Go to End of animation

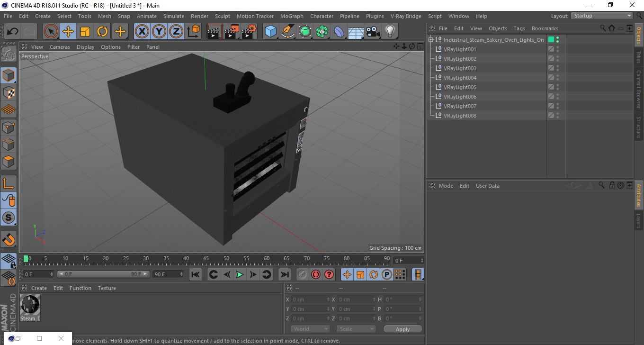pos(284,274)
